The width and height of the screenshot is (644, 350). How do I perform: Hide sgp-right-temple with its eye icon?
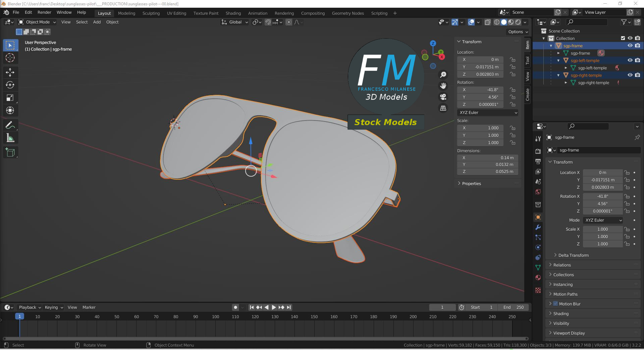[x=630, y=75]
